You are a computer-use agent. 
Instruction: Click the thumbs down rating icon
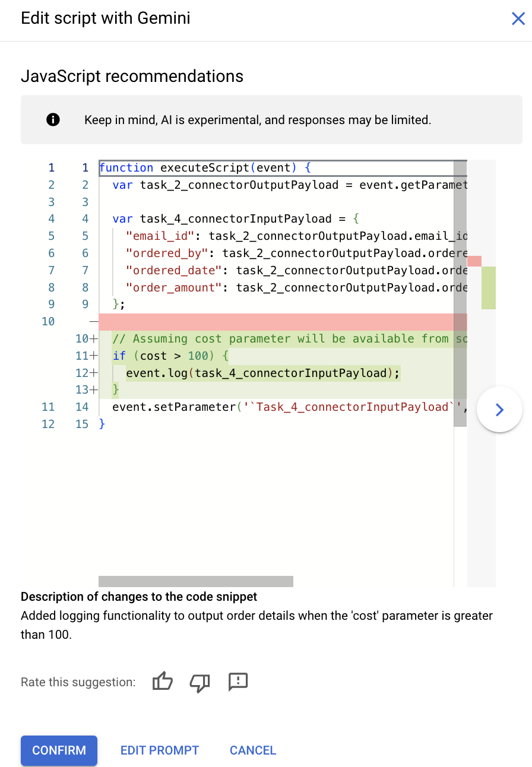pyautogui.click(x=199, y=683)
